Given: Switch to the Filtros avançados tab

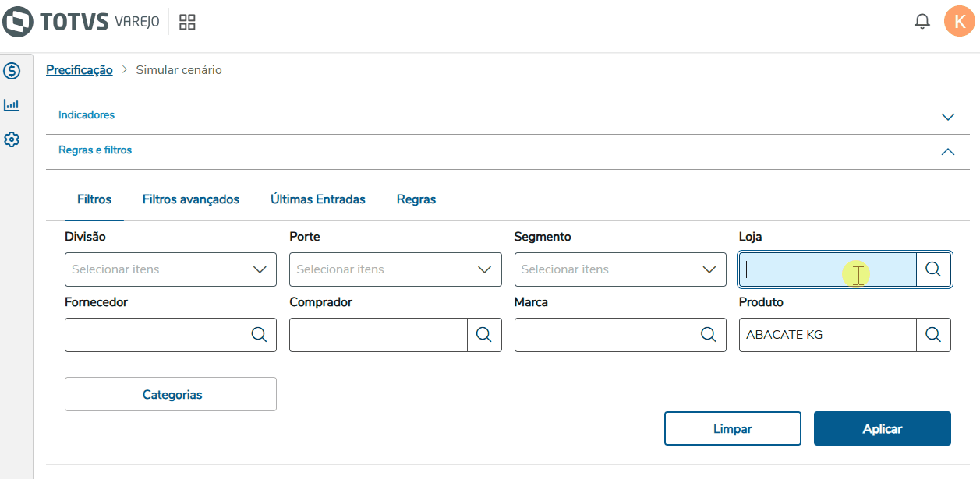Looking at the screenshot, I should coord(191,199).
